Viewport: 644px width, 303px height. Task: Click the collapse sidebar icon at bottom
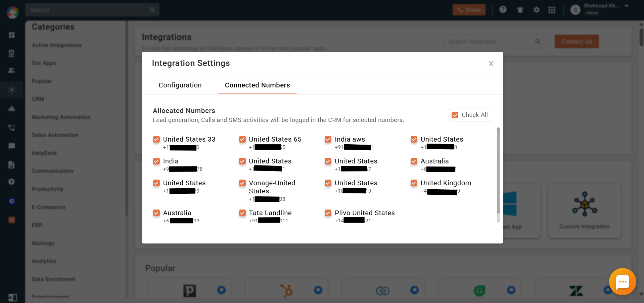pos(12,298)
